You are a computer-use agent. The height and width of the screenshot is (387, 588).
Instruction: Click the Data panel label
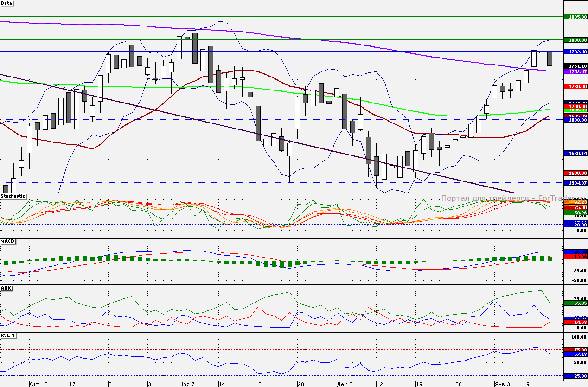pos(7,3)
